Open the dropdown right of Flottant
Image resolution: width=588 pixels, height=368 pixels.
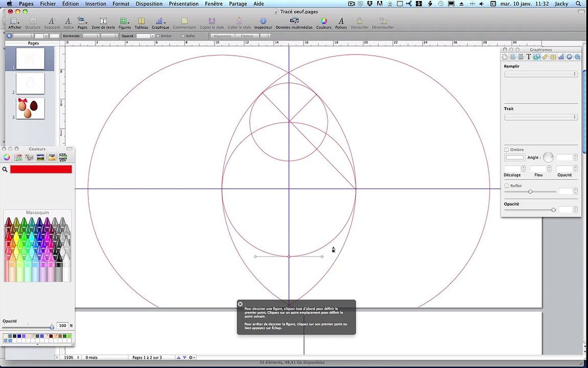point(265,36)
